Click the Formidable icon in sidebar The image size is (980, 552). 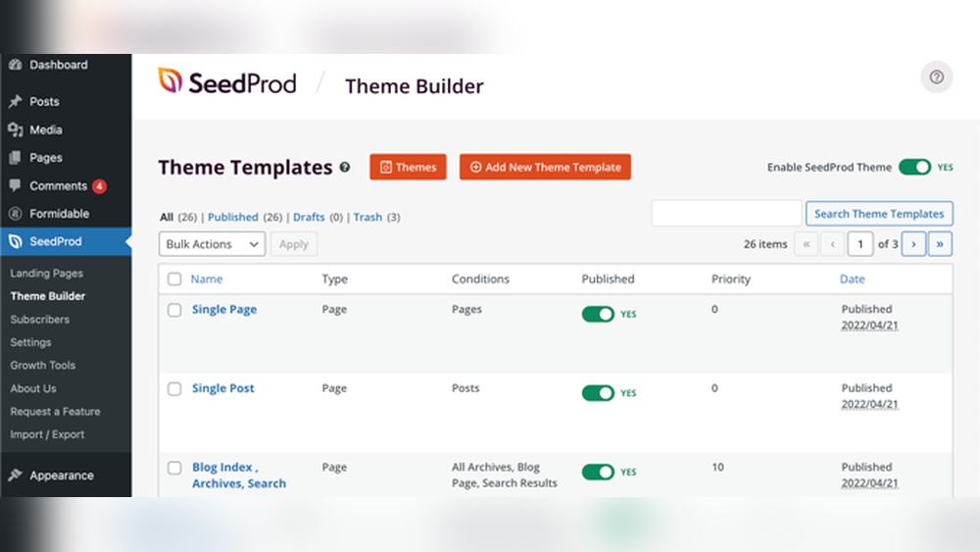tap(16, 214)
